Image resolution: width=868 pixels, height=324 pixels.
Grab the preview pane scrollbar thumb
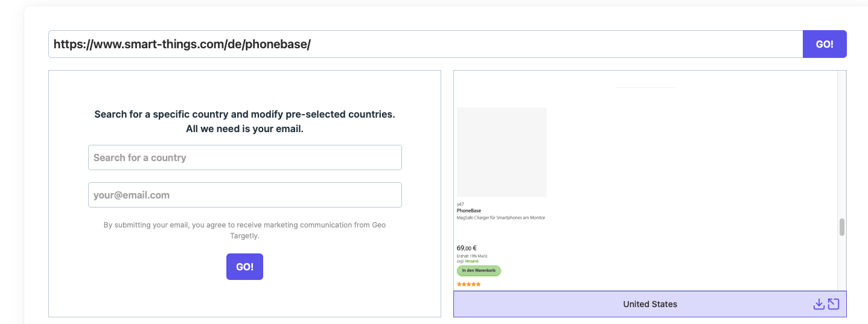pos(842,227)
